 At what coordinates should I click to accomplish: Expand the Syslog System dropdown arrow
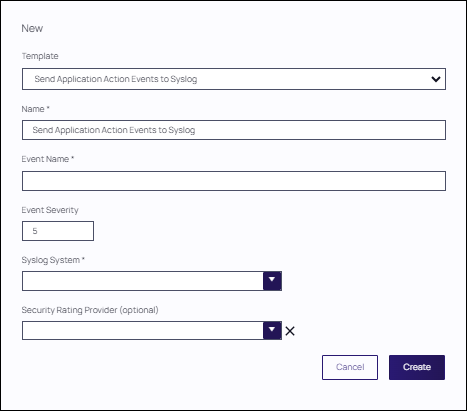(x=272, y=281)
